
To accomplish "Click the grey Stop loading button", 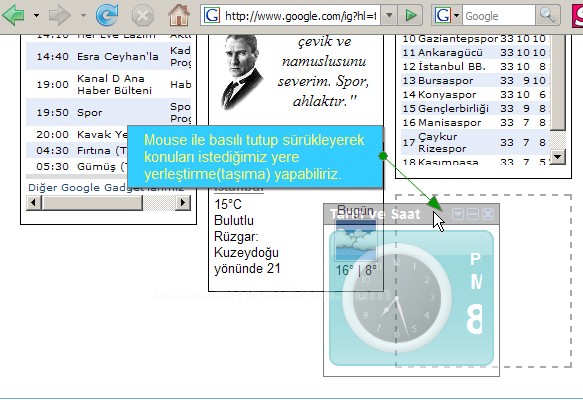I will (143, 15).
